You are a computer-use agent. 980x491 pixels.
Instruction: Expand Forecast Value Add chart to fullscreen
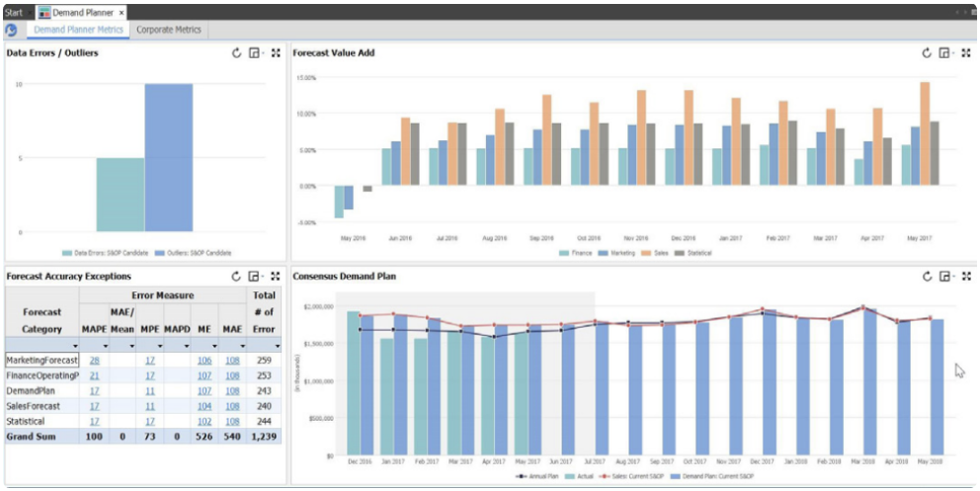coord(966,53)
